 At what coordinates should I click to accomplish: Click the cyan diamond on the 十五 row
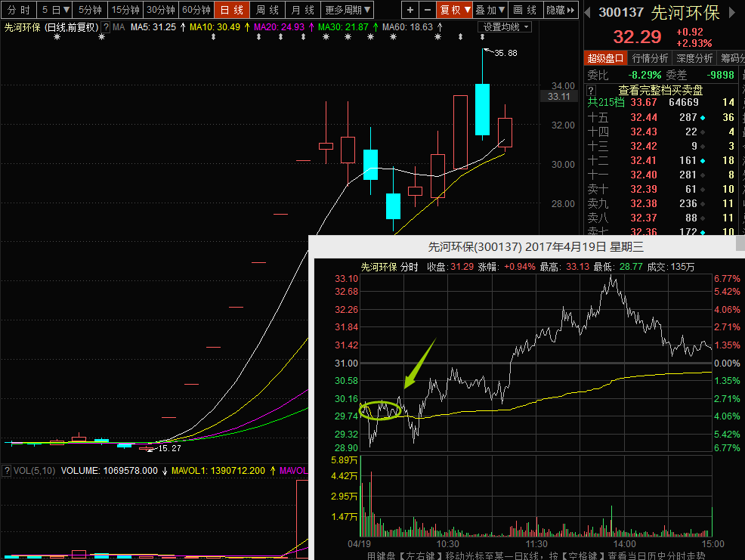click(703, 117)
